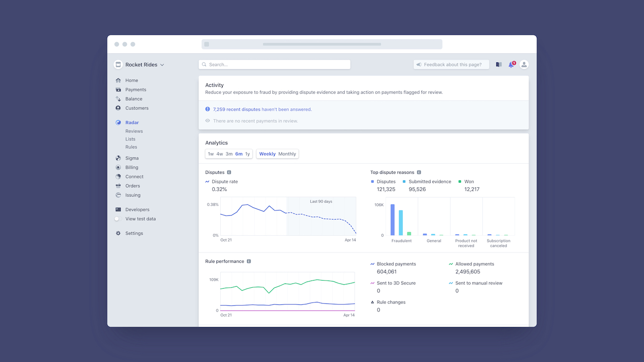This screenshot has width=644, height=362.
Task: Click the Feedback about this page button
Action: pos(451,64)
